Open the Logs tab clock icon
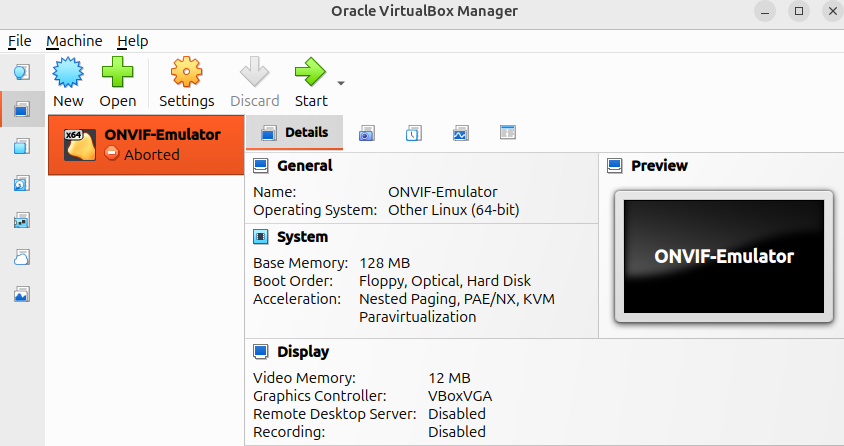This screenshot has width=844, height=446. (414, 133)
